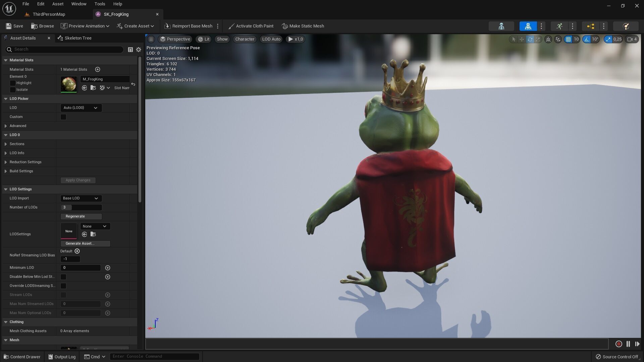This screenshot has width=644, height=362.
Task: Enable Highlight for Element 0
Action: click(13, 83)
